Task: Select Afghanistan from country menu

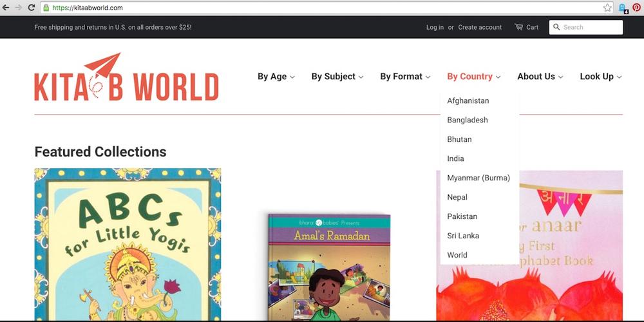Action: pos(468,101)
